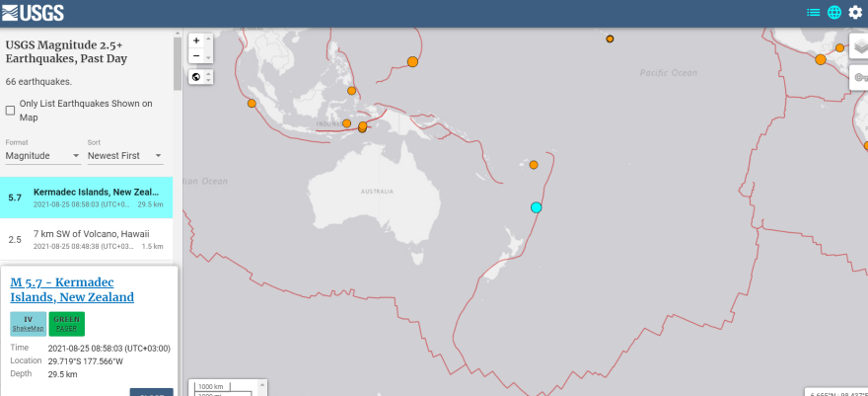The height and width of the screenshot is (396, 868).
Task: Enable Only List Earthquakes Shown on Map
Action: pos(11,111)
